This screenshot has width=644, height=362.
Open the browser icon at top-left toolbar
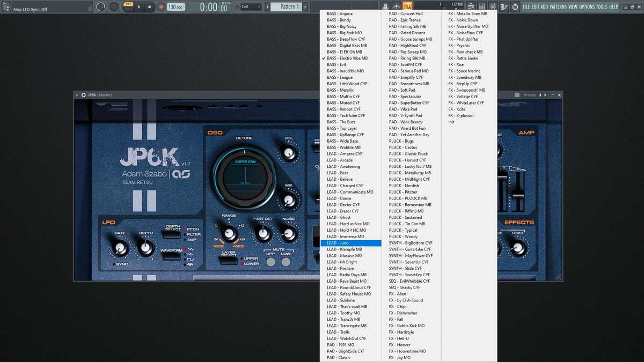click(6, 7)
